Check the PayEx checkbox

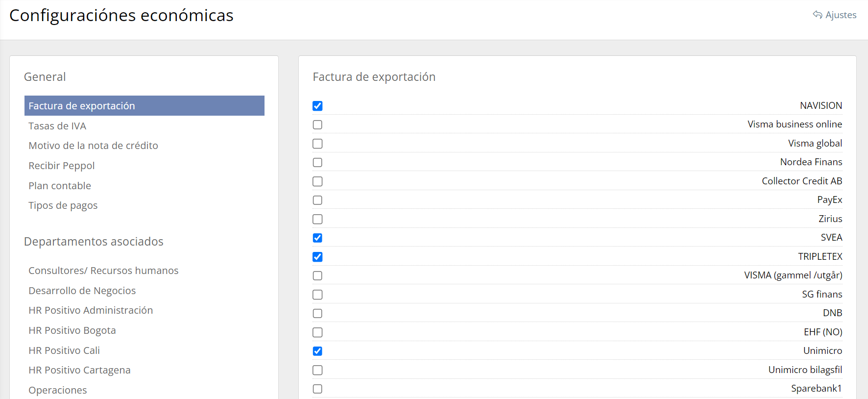point(317,200)
